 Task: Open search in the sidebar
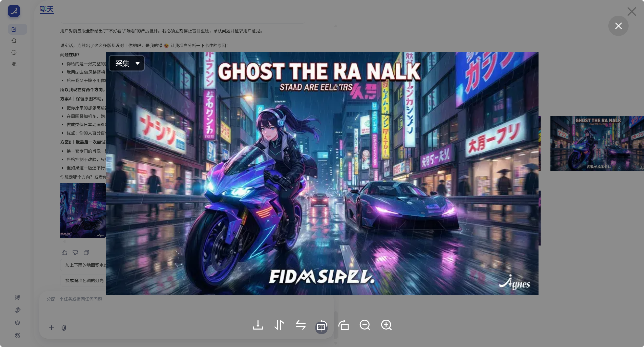[x=14, y=41]
